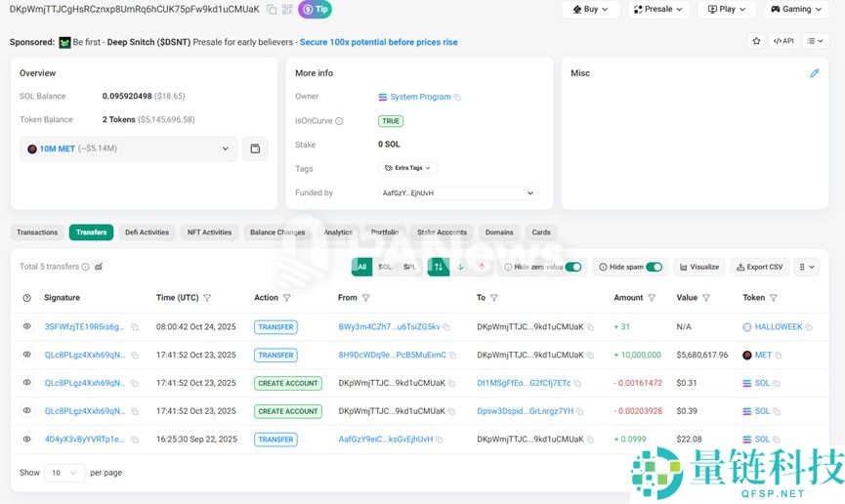
Task: Toggle the Hide spam switch
Action: point(654,267)
